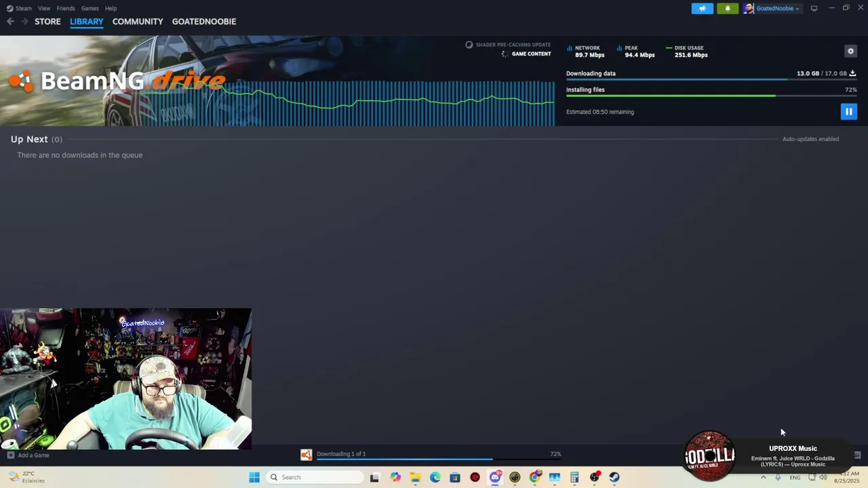Open the GOATEDNOOBIE profile tab
Image resolution: width=868 pixels, height=488 pixels.
click(204, 22)
